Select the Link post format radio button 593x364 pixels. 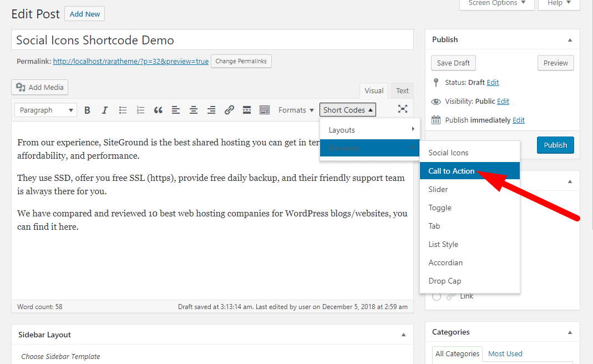[x=437, y=296]
